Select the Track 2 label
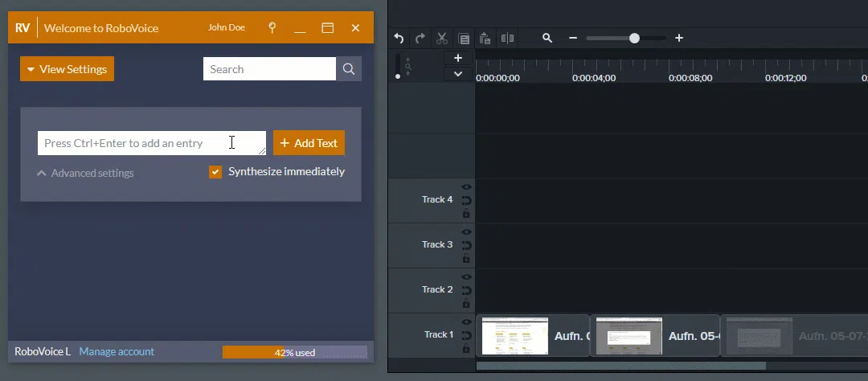 [437, 289]
